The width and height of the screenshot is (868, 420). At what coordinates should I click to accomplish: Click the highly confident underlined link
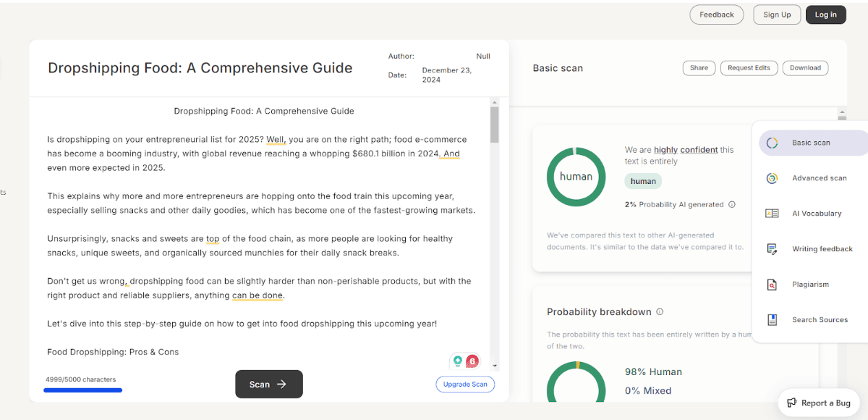(686, 150)
